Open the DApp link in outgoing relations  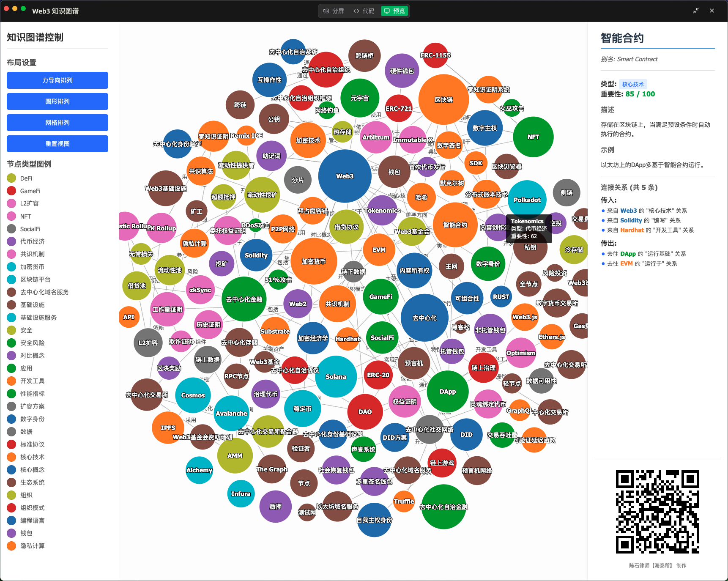(628, 254)
